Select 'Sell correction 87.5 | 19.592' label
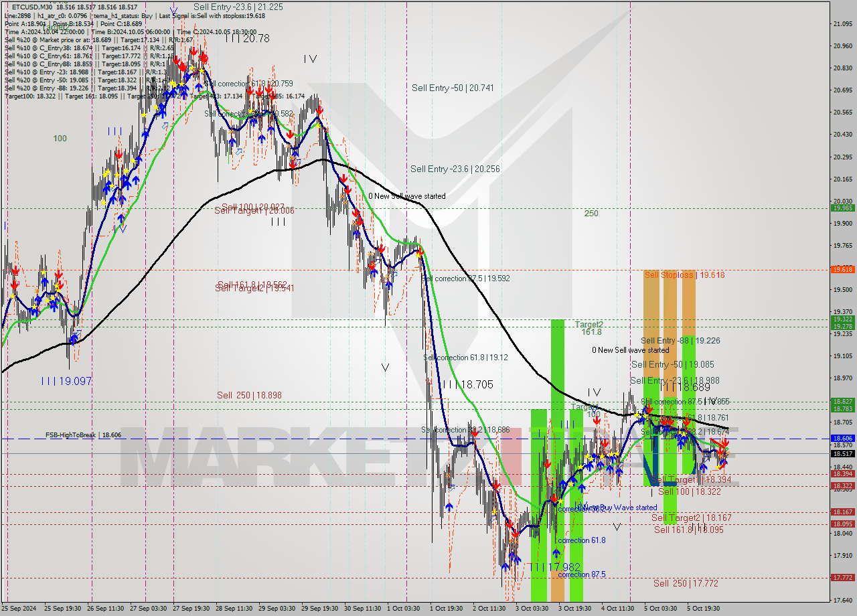The height and width of the screenshot is (616, 857). tap(466, 279)
